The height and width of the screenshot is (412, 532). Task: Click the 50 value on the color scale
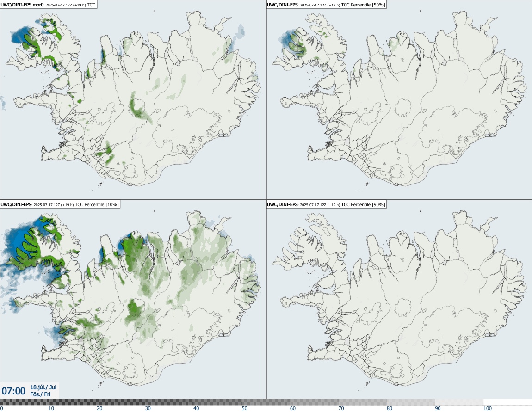pos(245,408)
